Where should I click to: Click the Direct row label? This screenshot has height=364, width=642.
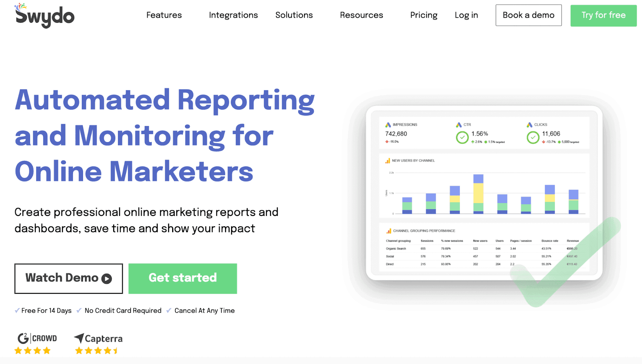[x=390, y=264]
